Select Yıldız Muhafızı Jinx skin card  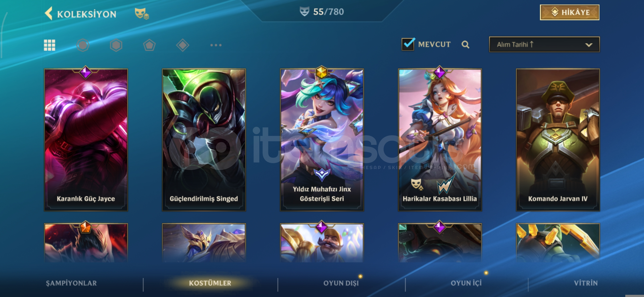tap(322, 140)
